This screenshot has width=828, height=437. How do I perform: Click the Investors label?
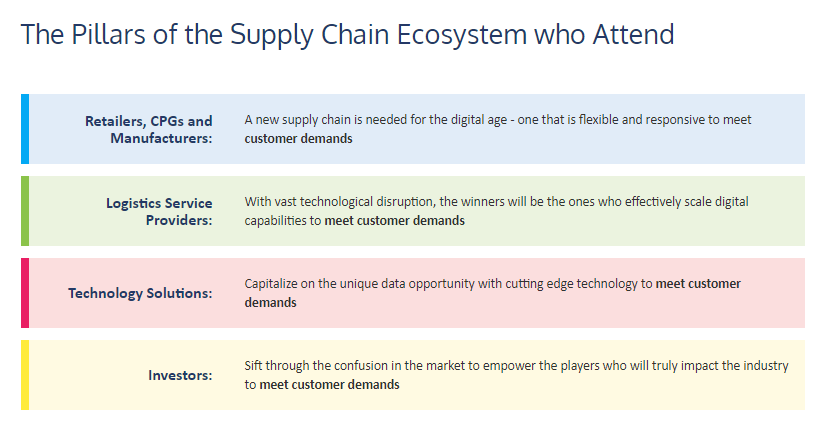coord(180,375)
